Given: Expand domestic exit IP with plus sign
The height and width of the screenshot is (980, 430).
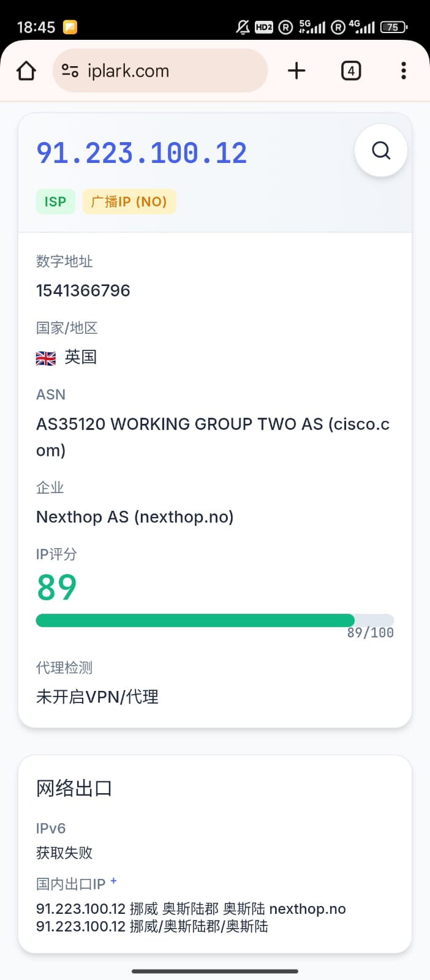Looking at the screenshot, I should coord(113,881).
